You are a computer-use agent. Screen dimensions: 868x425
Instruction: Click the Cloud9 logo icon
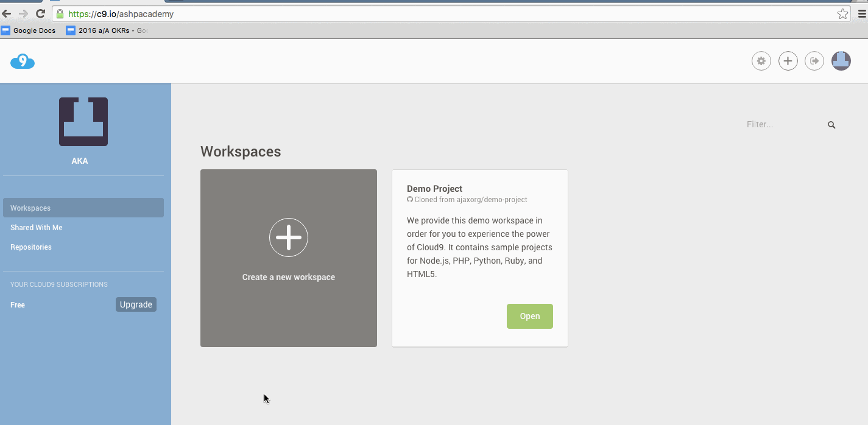pos(23,61)
